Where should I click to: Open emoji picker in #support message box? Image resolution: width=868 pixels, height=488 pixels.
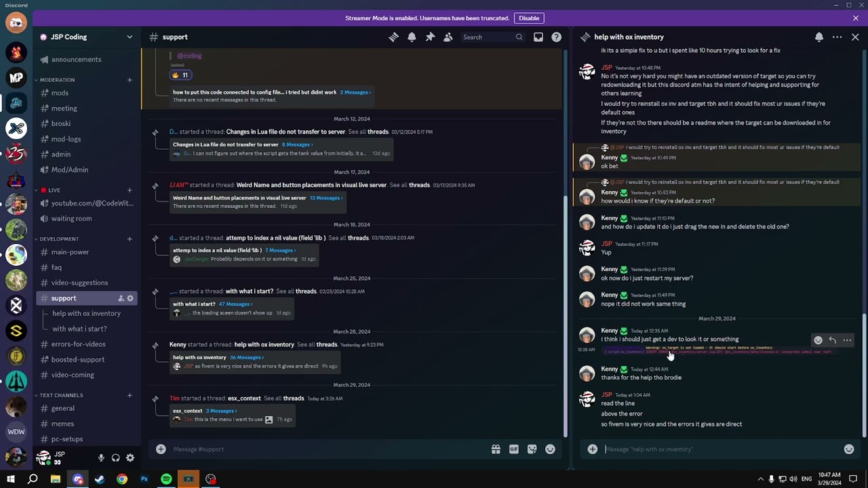point(550,449)
